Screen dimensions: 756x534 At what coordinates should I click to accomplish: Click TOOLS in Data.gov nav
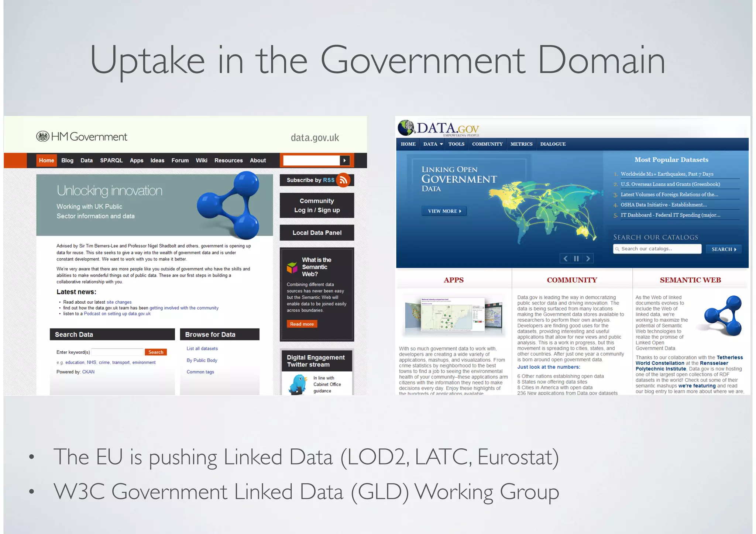(456, 144)
